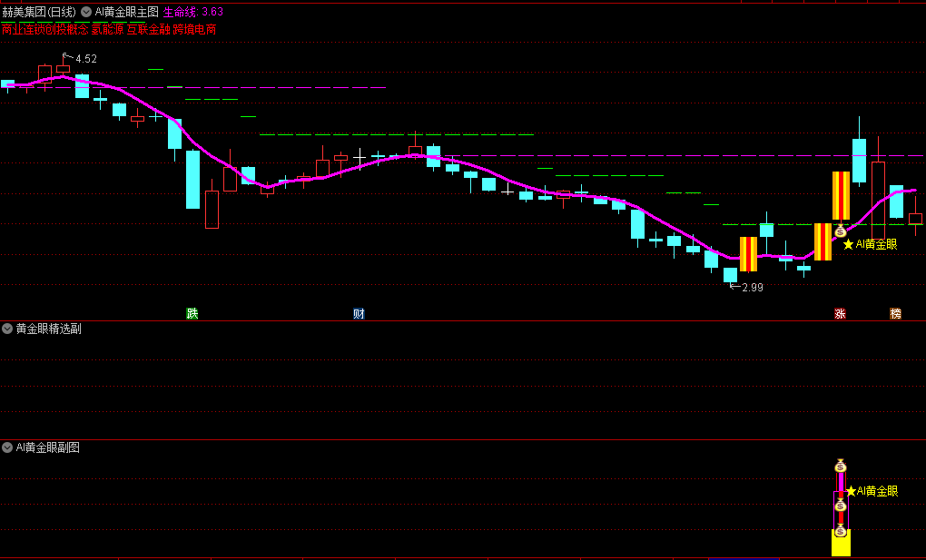Expand the 黄金眼精选副 indicator dropdown
Viewport: 926px width, 560px height.
[x=7, y=329]
